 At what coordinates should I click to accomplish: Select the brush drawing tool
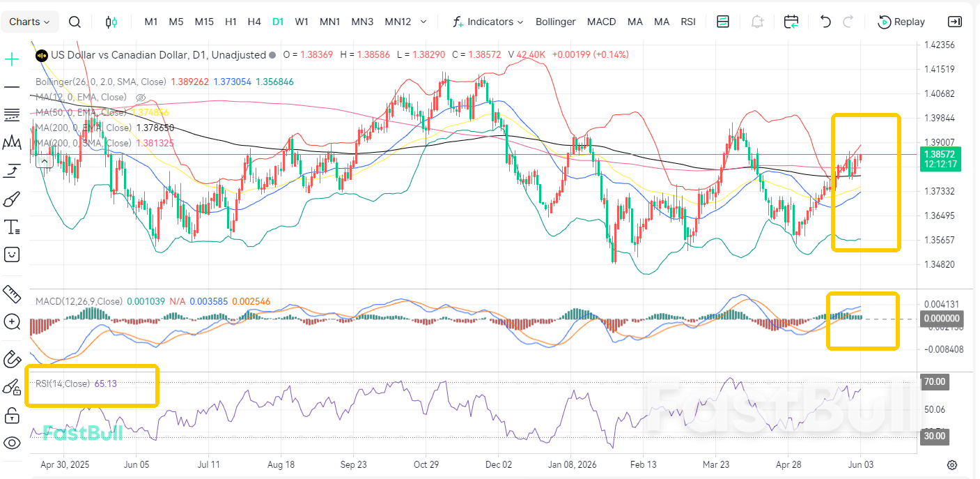coord(12,199)
